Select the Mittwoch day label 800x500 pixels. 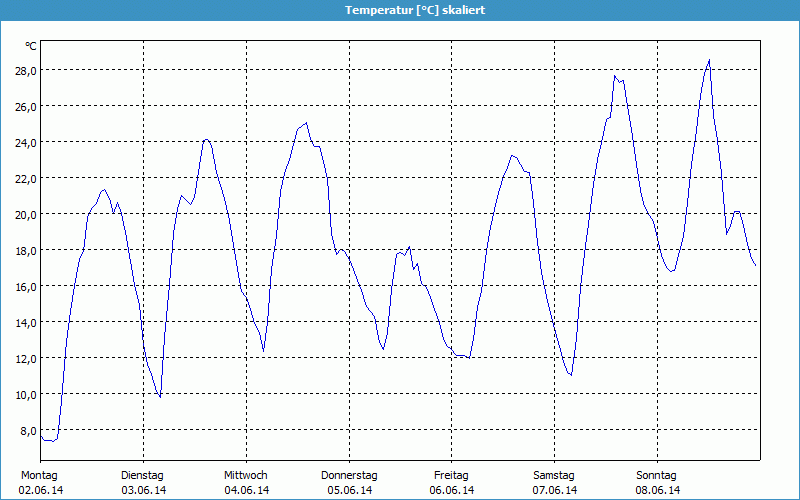[245, 475]
